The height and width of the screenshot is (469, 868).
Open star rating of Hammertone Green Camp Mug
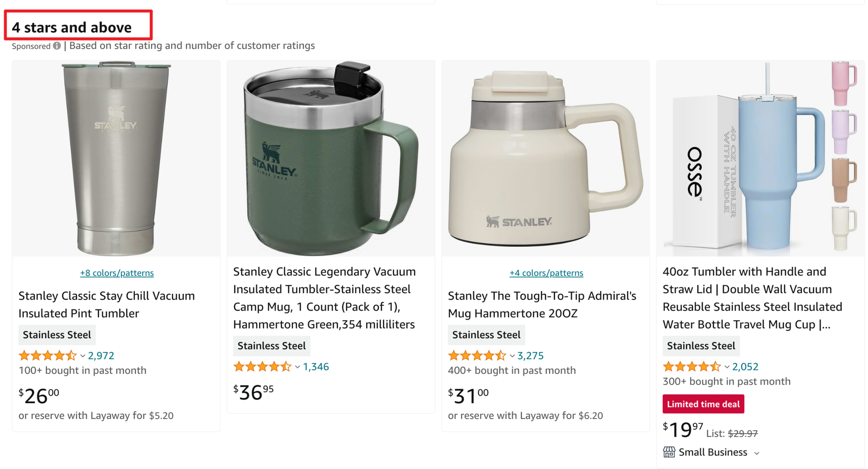click(262, 367)
